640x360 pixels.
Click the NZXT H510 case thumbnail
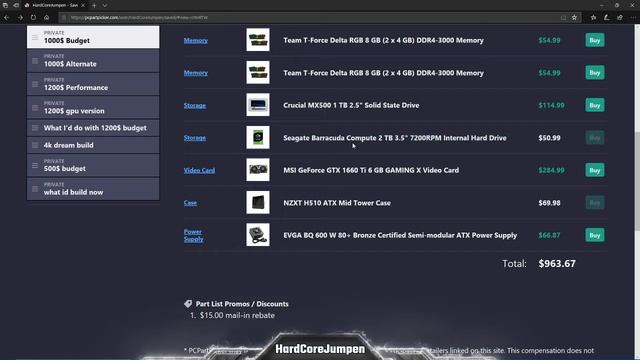tap(258, 202)
